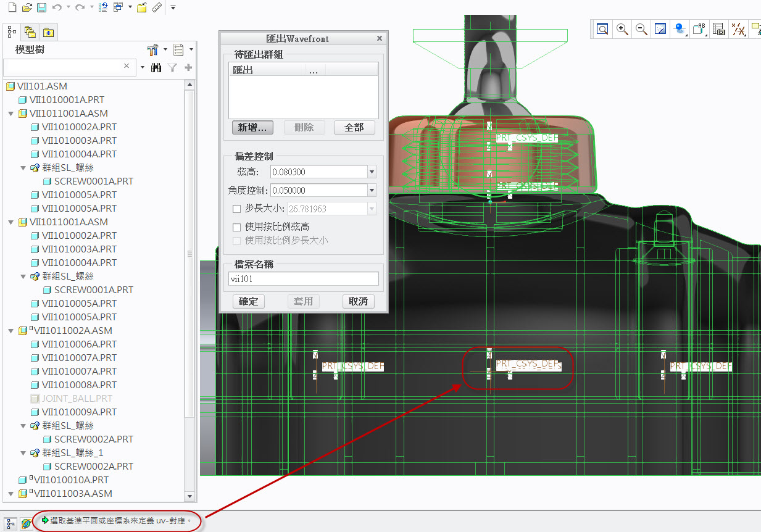Click the Regenerate model icon
761x532 pixels.
pos(103,7)
